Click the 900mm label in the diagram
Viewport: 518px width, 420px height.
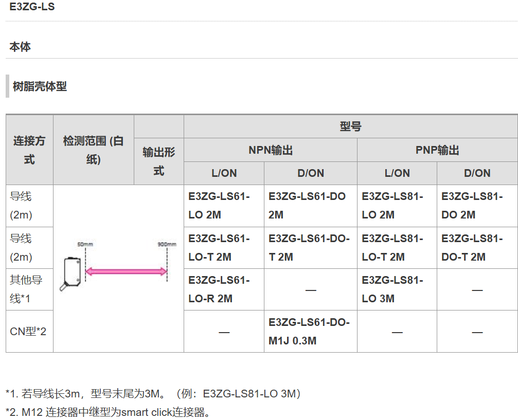click(167, 244)
